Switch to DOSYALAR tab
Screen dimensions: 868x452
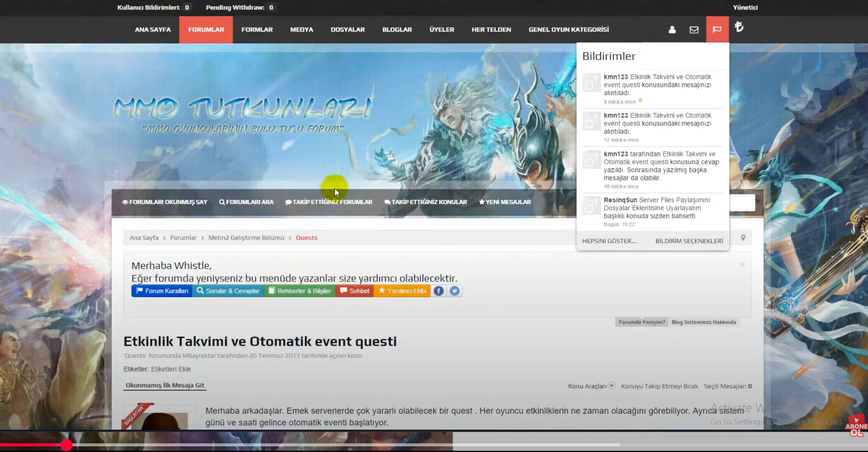(348, 30)
